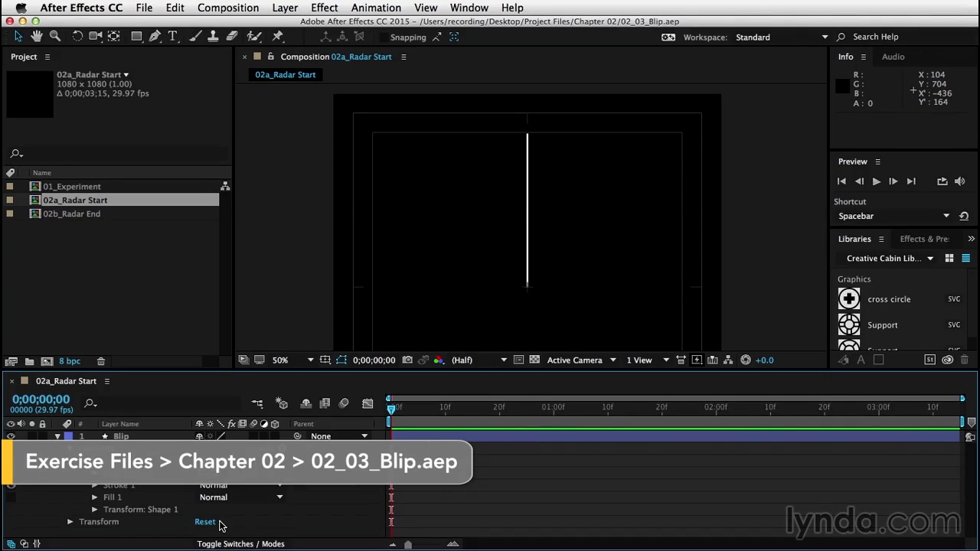Open the Animation menu
This screenshot has width=980, height=551.
pyautogui.click(x=376, y=8)
